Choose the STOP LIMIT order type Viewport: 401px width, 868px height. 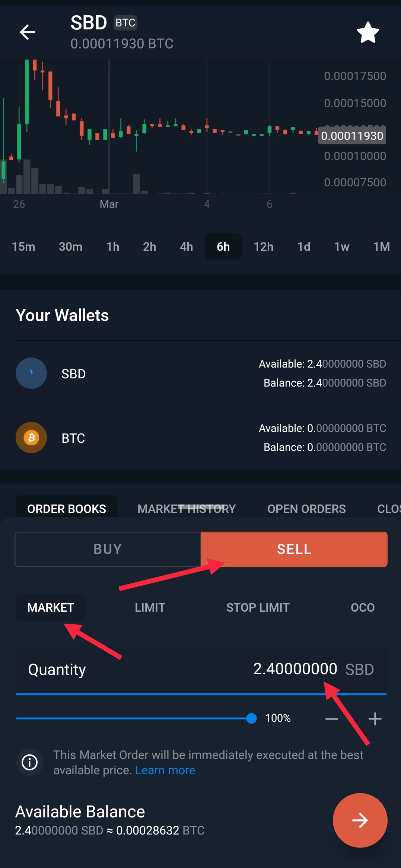click(x=258, y=608)
